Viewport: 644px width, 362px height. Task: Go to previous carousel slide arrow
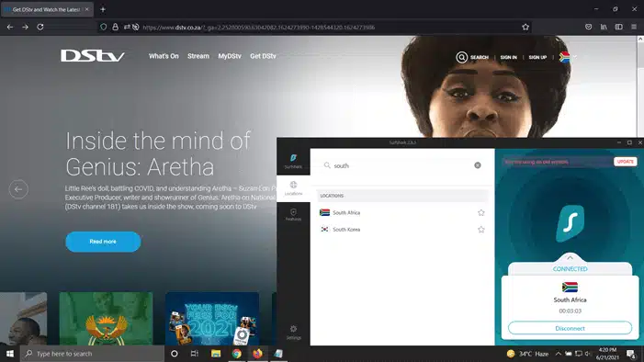point(18,189)
